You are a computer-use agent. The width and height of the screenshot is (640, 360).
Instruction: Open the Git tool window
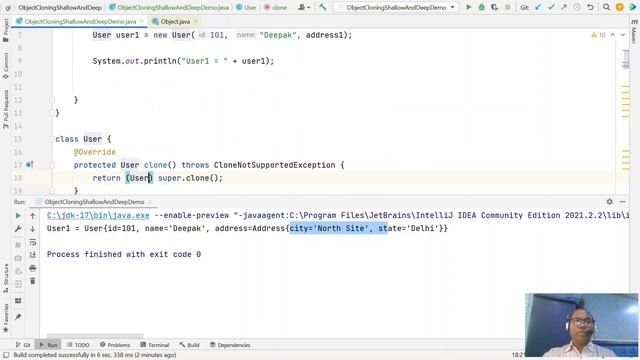[23, 345]
